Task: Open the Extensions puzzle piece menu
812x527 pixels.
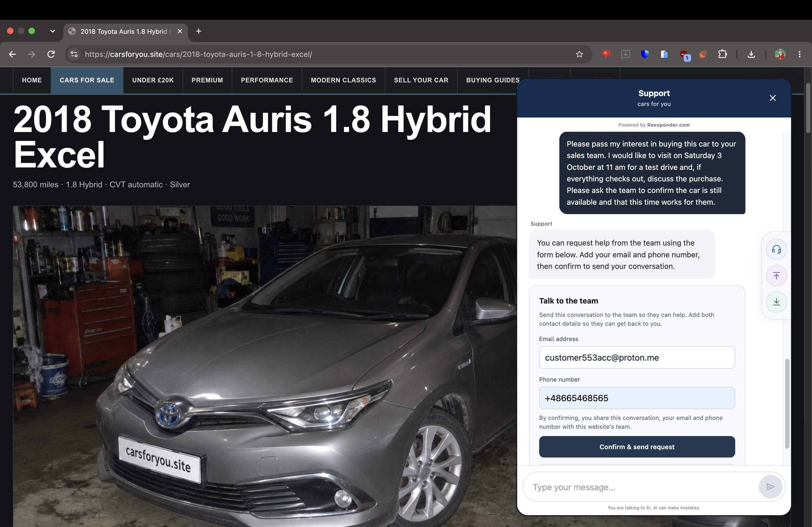Action: pyautogui.click(x=722, y=54)
